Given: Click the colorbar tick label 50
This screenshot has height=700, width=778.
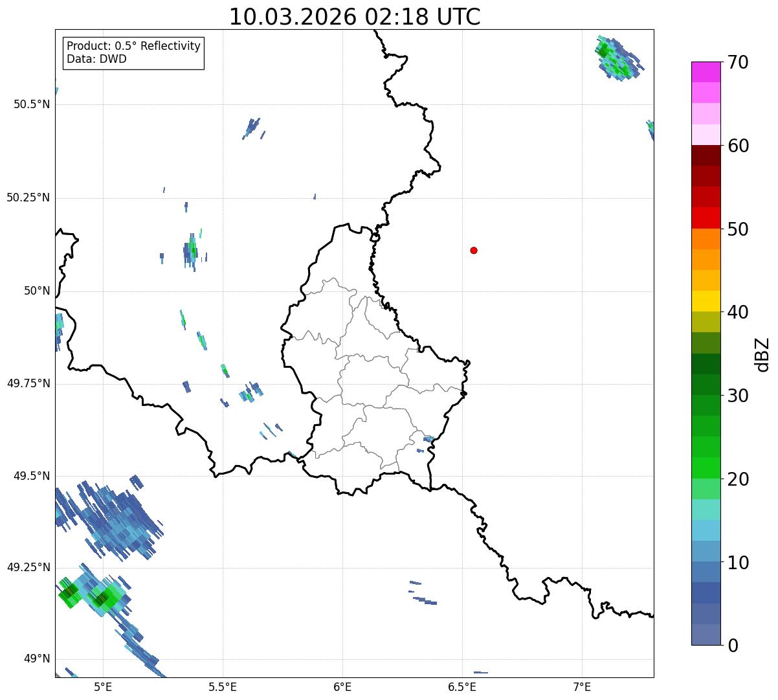Looking at the screenshot, I should coord(738,229).
